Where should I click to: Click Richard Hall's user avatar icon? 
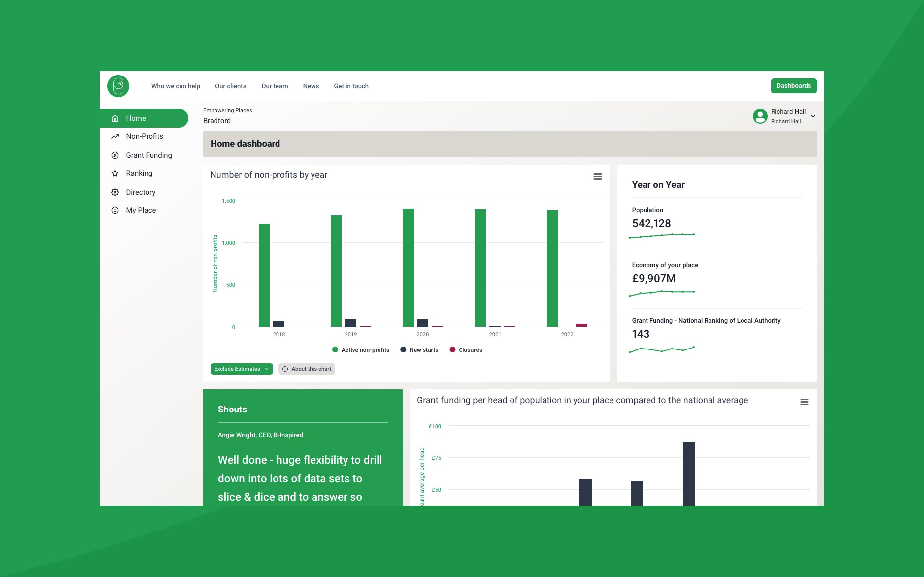pyautogui.click(x=760, y=116)
